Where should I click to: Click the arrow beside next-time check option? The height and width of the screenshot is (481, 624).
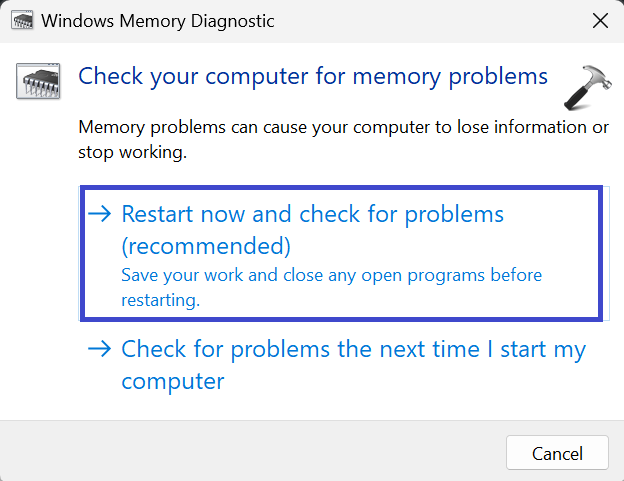click(99, 349)
